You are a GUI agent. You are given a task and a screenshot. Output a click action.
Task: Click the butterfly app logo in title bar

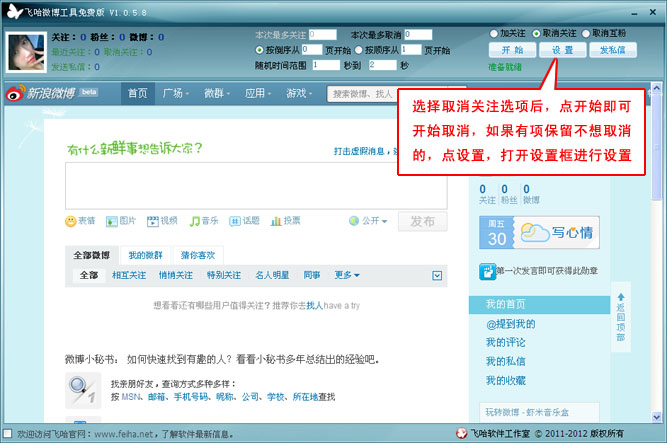pos(14,11)
